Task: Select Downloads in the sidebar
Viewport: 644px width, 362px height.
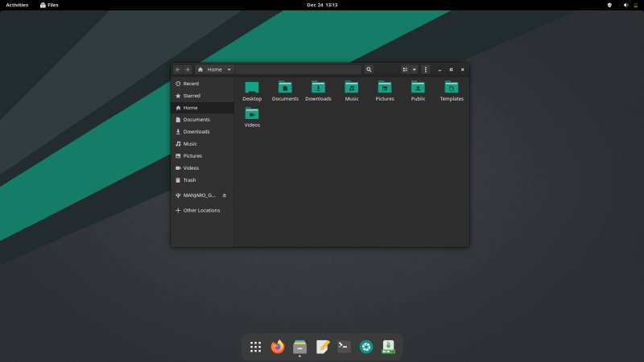Action: click(x=202, y=132)
